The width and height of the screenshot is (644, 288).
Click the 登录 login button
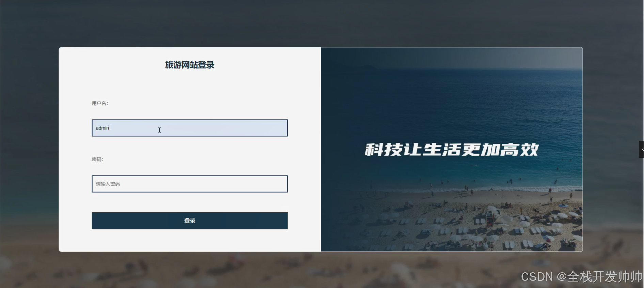[190, 221]
